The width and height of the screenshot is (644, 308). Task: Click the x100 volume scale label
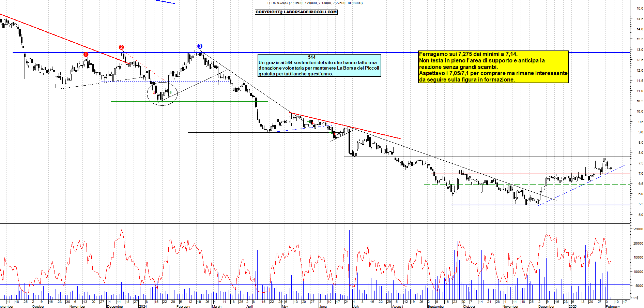tap(634, 297)
